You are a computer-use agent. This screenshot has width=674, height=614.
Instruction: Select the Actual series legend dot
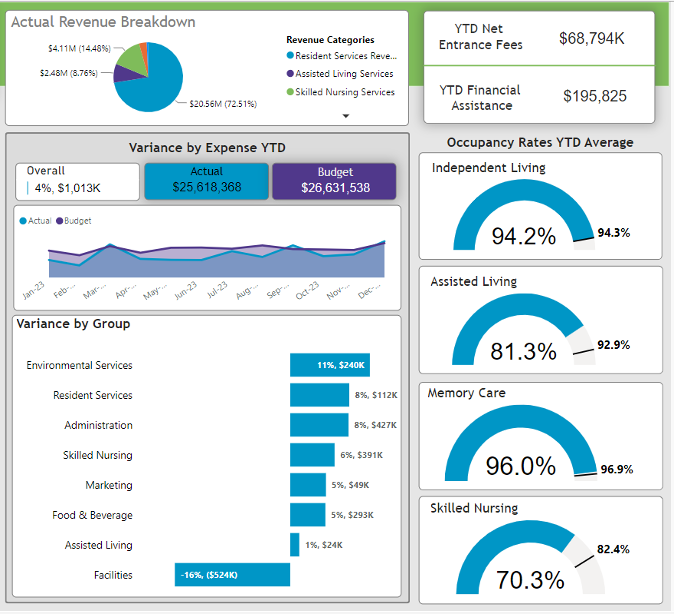point(23,221)
